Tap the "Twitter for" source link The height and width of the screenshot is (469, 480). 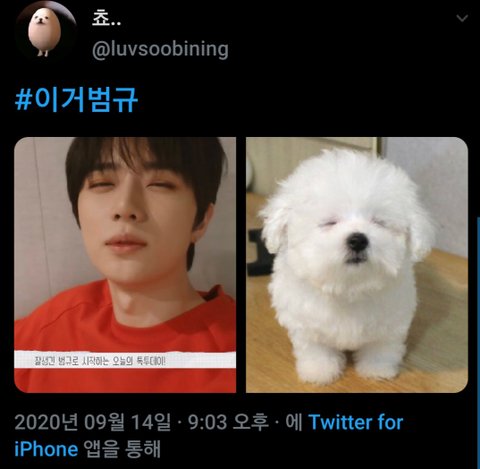355,422
